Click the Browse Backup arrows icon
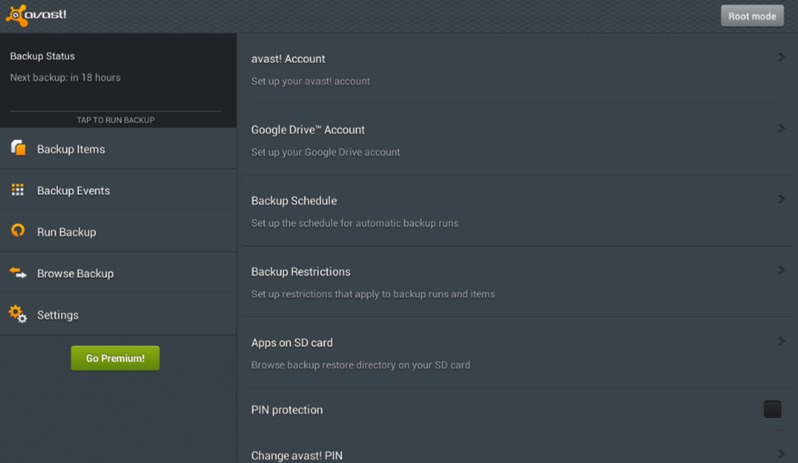The width and height of the screenshot is (798, 463). (x=18, y=273)
